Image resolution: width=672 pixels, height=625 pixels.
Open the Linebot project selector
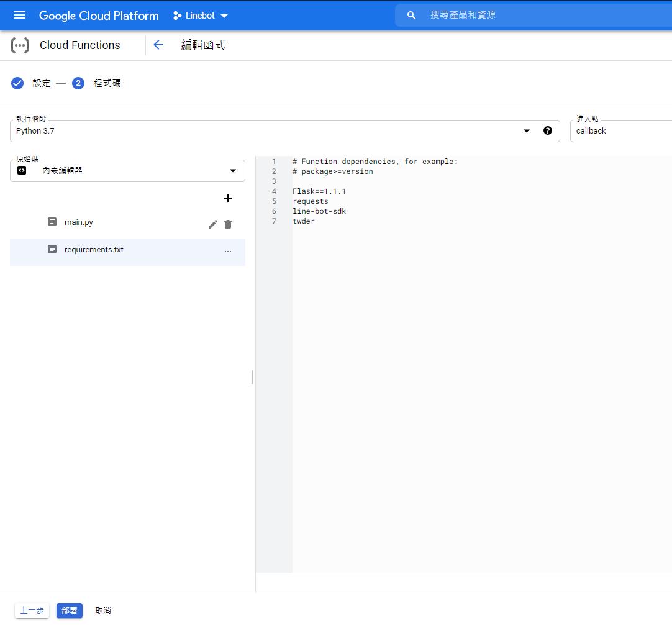[200, 16]
